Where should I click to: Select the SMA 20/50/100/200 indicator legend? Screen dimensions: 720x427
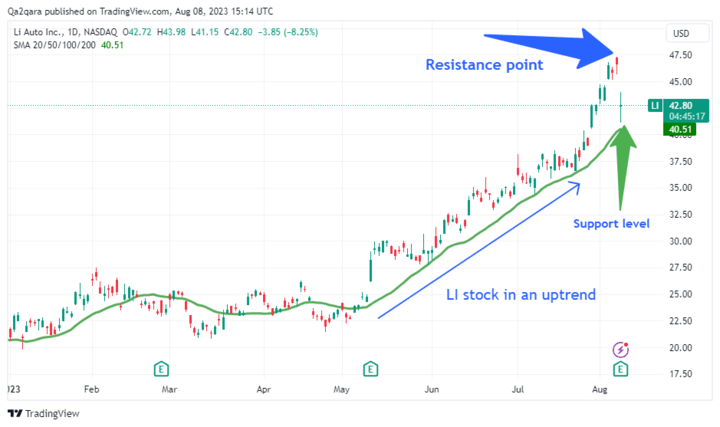coord(55,45)
